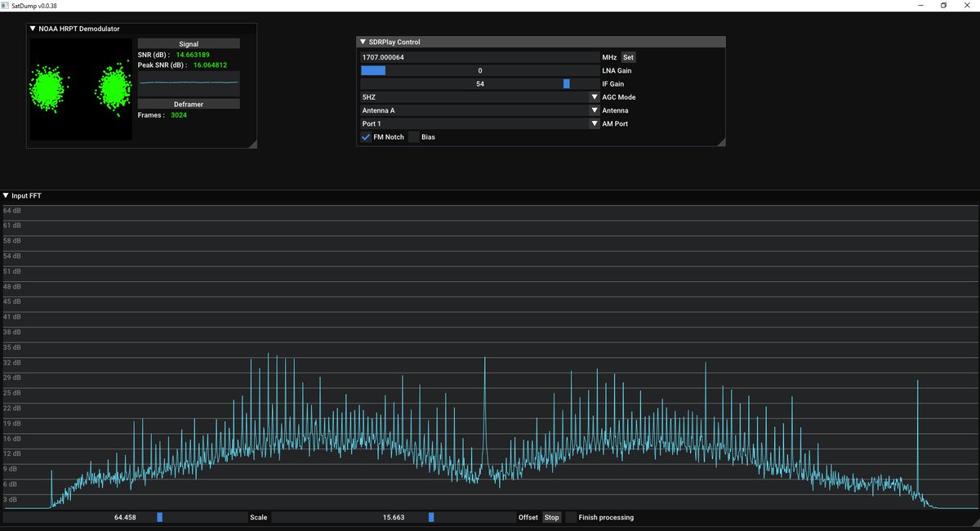Click the Frames count 3024
The height and width of the screenshot is (531, 980).
click(178, 115)
